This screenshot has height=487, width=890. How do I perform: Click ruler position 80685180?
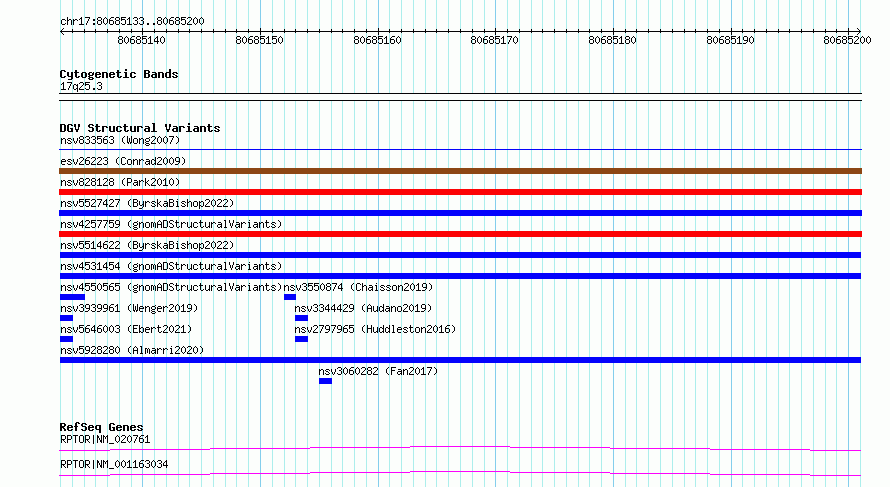pos(612,40)
